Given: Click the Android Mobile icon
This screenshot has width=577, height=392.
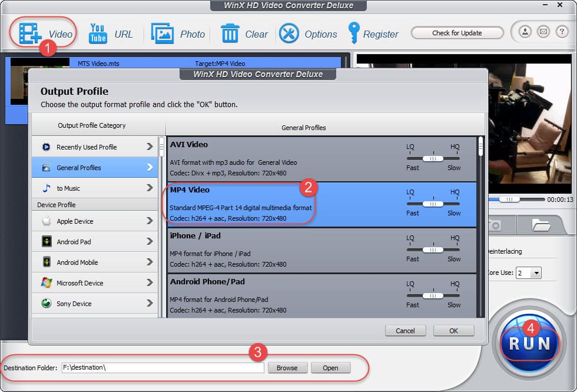Looking at the screenshot, I should (47, 262).
